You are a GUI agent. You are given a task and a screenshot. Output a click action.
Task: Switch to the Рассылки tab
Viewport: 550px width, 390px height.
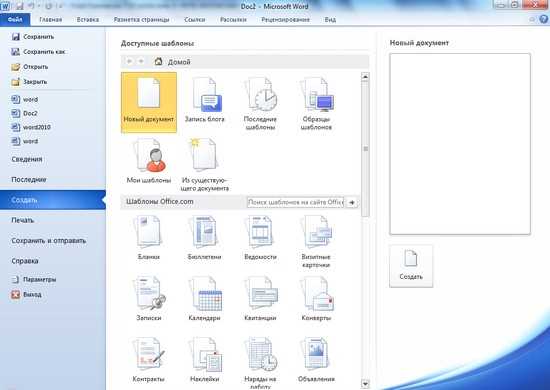233,20
